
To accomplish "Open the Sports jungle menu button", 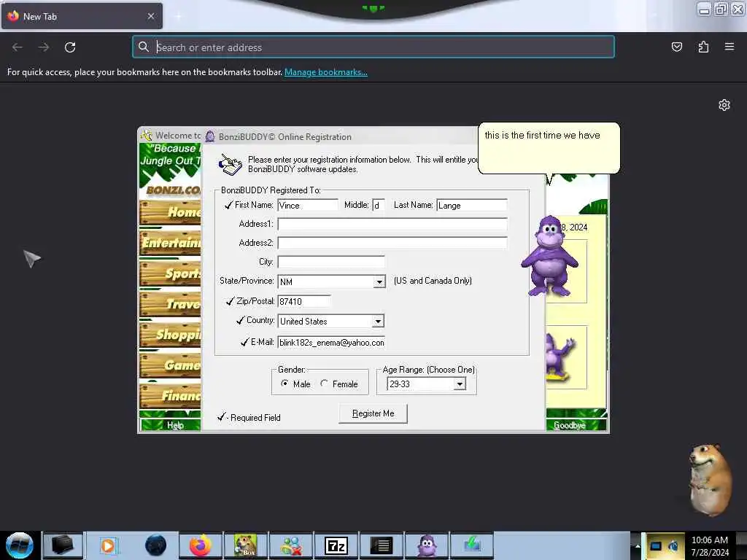I will [x=170, y=273].
